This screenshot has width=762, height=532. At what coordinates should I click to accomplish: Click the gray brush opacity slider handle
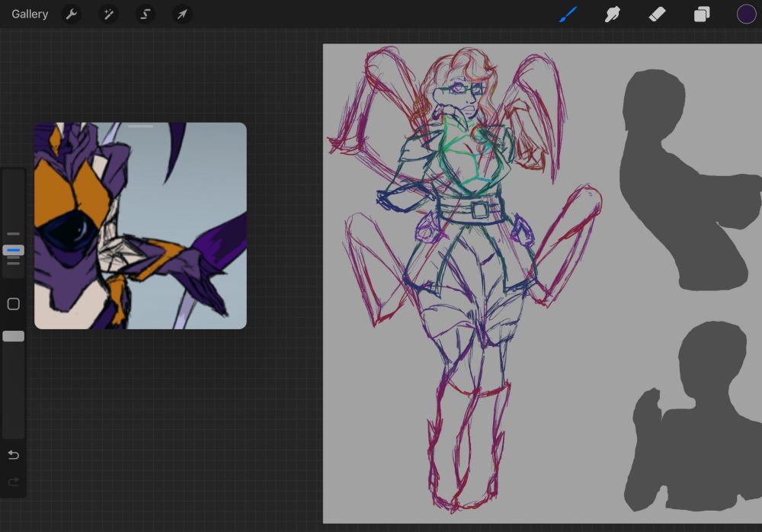coord(14,336)
